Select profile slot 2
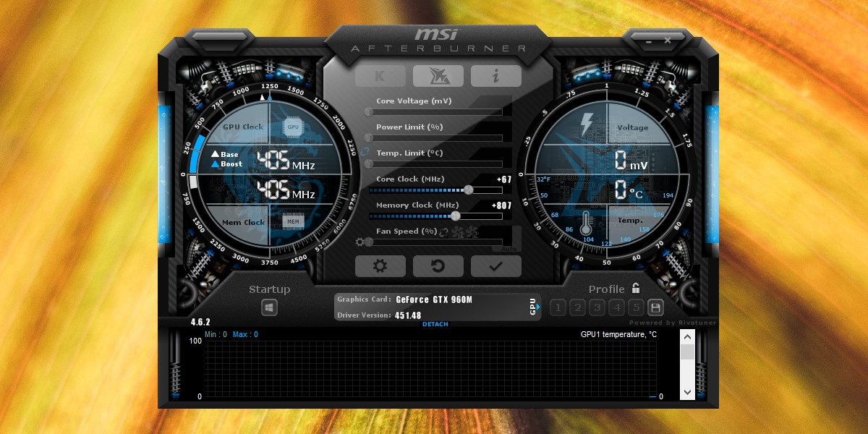This screenshot has width=868, height=434. (x=577, y=307)
